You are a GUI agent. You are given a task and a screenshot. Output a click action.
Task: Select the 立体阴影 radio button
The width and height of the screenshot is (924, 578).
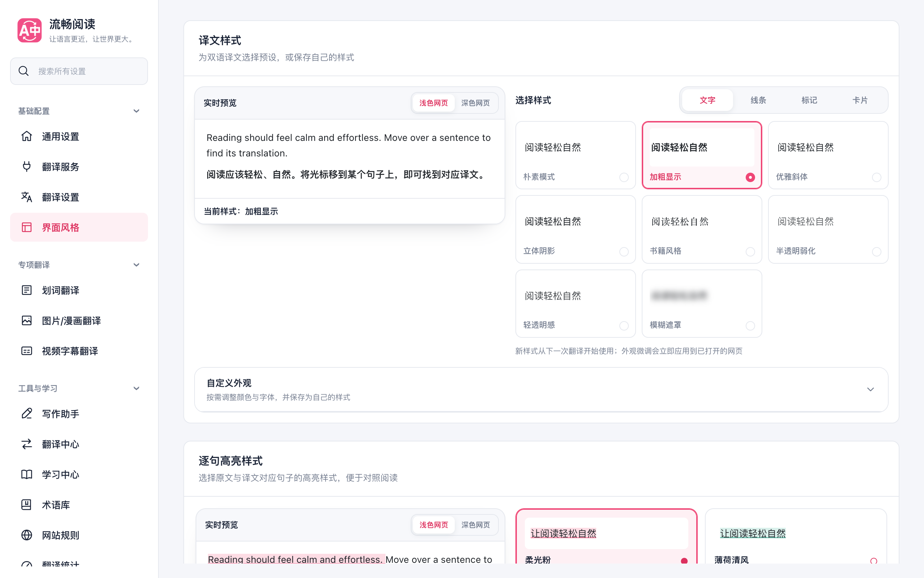(x=624, y=251)
